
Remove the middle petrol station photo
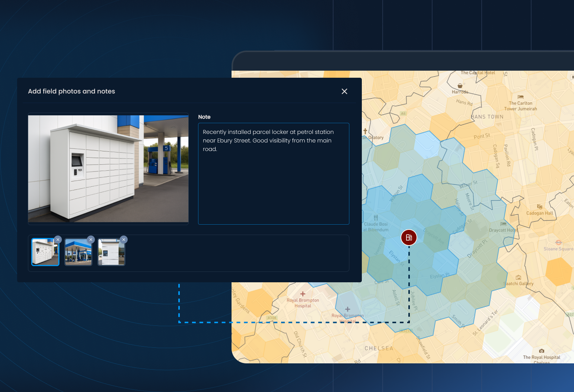[90, 240]
